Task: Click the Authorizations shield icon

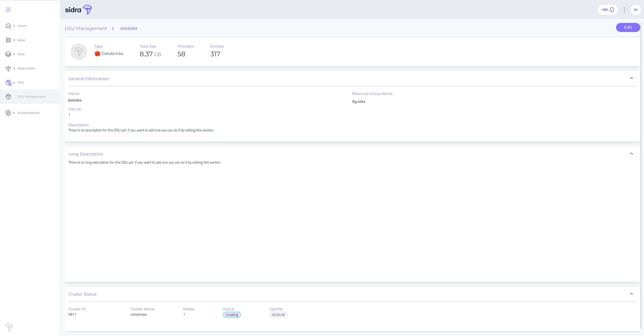Action: pos(8,113)
